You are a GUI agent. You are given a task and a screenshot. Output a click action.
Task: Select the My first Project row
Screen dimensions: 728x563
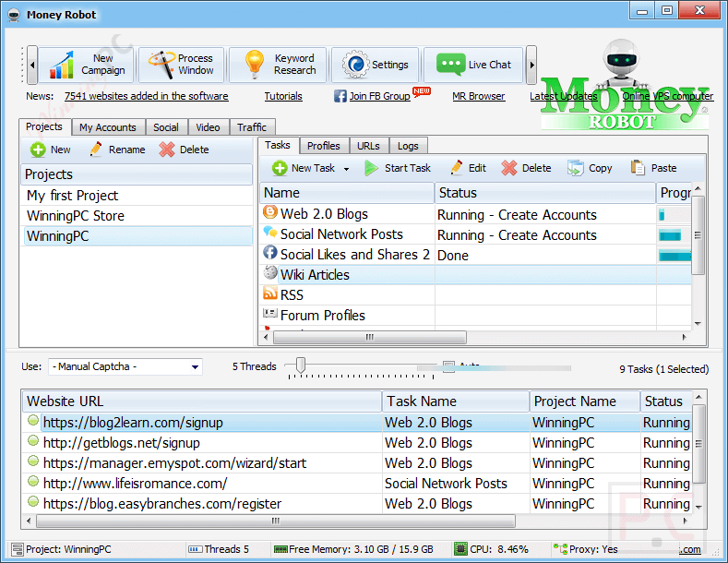pyautogui.click(x=137, y=196)
